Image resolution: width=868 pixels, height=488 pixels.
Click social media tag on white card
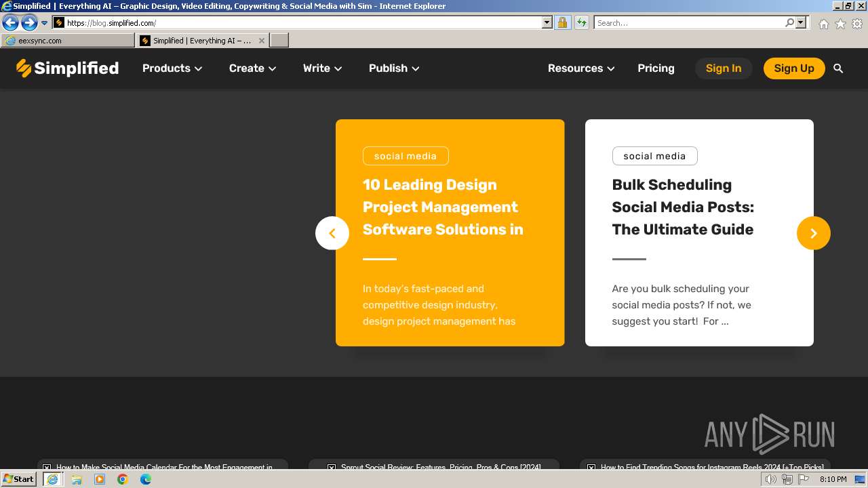[654, 156]
